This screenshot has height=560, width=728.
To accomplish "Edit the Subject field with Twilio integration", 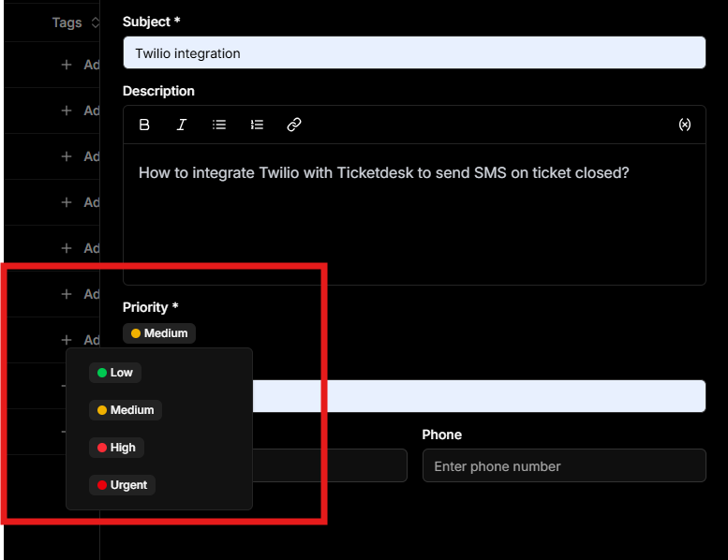I will click(x=414, y=52).
